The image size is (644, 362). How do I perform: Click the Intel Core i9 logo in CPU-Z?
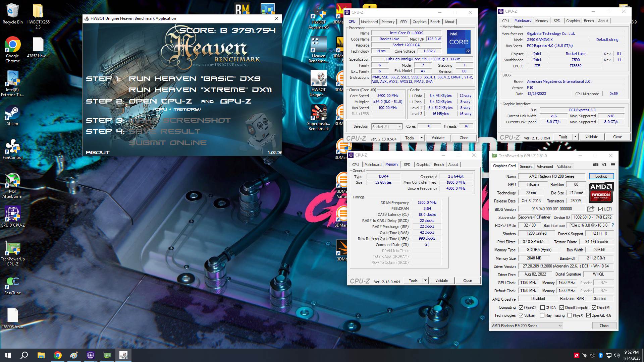459,42
